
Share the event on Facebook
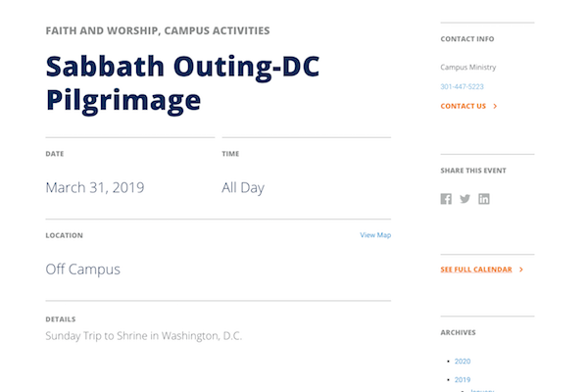tap(446, 199)
